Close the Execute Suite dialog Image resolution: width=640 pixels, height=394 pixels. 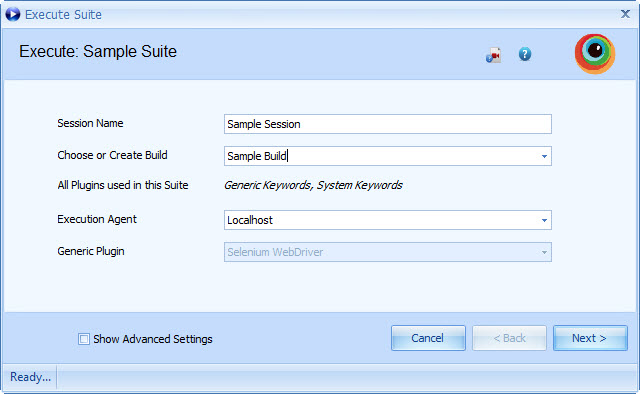click(625, 14)
